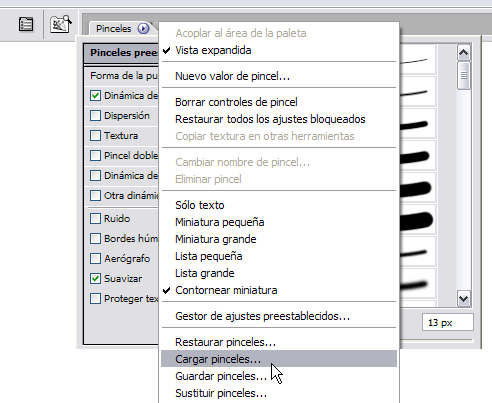Select Lista pequeña view option

tap(279, 256)
